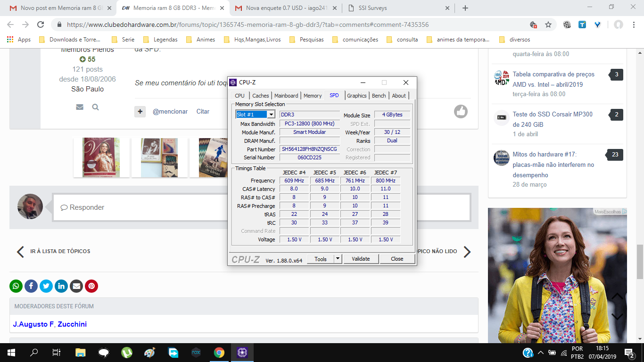Open the Bench tab in CPU-Z
Viewport: 644px width, 362px height.
pyautogui.click(x=379, y=96)
